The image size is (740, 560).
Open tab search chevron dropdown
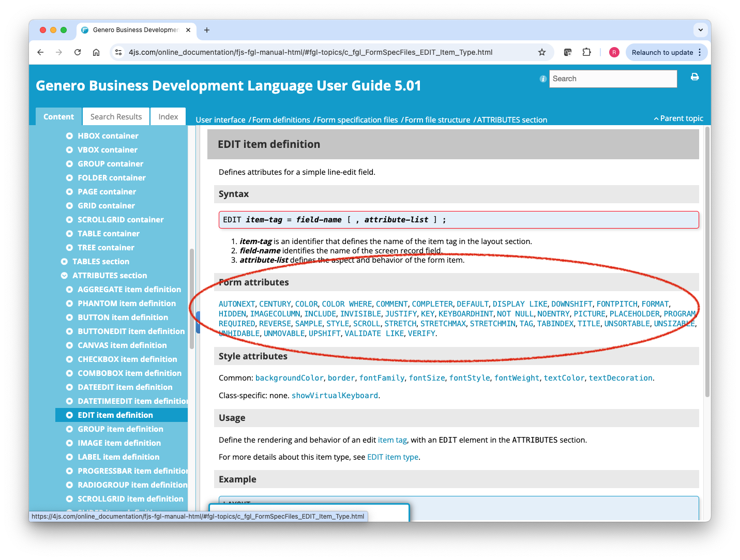(700, 30)
